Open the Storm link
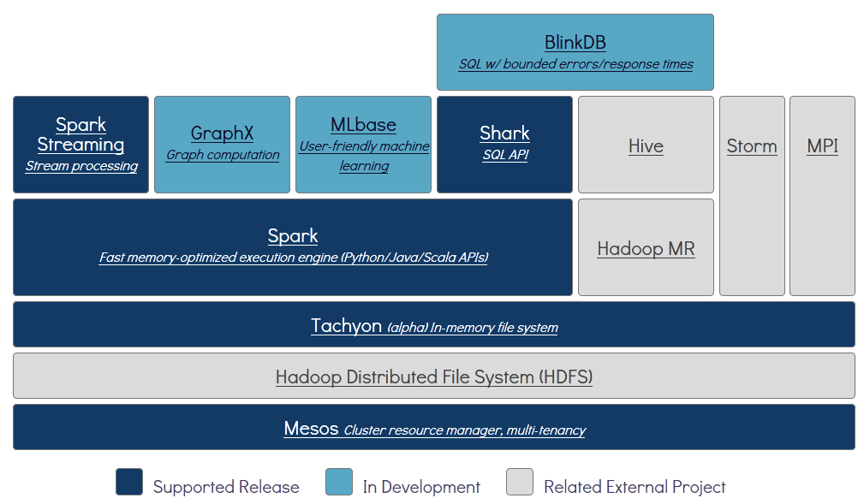 point(752,146)
